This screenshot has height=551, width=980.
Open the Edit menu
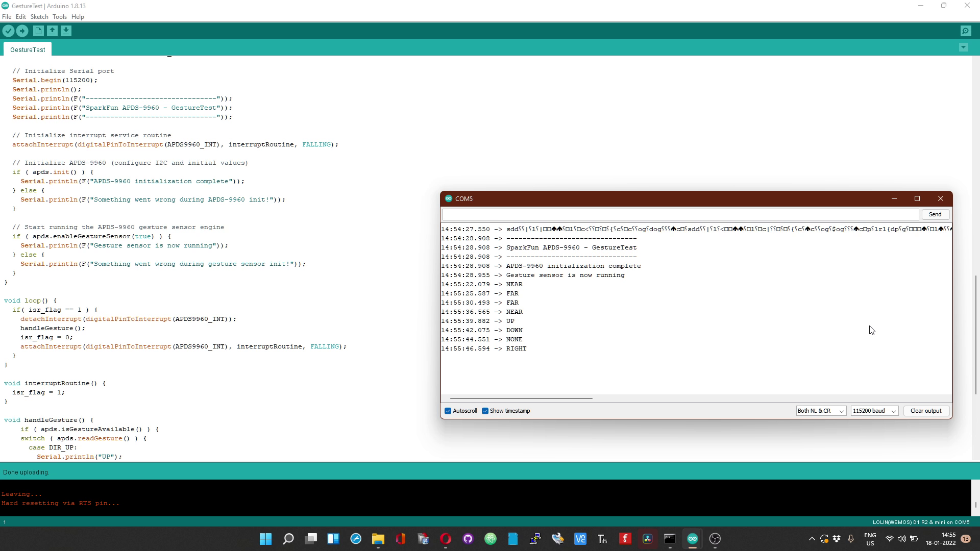[21, 17]
